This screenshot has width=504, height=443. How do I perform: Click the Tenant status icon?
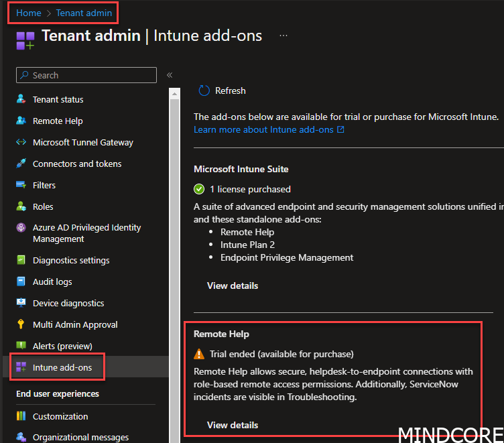point(21,99)
